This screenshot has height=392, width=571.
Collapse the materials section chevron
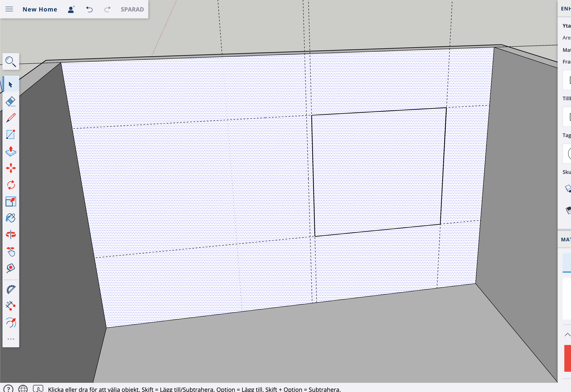click(567, 335)
